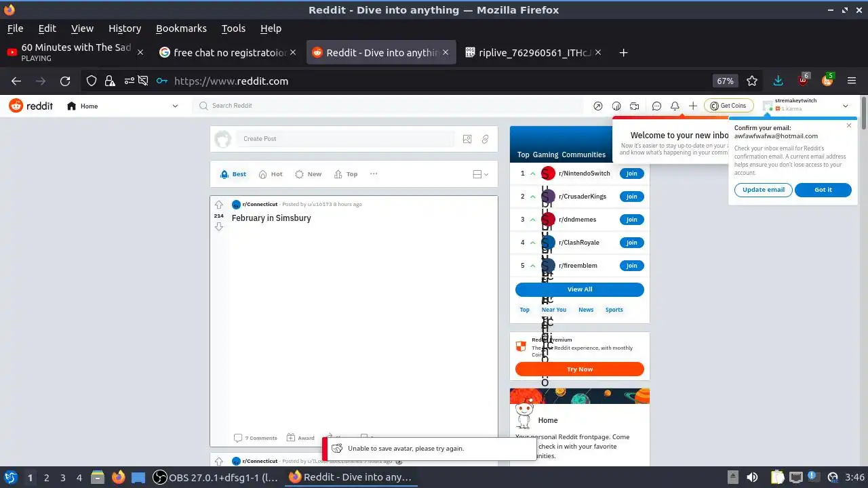The height and width of the screenshot is (488, 868).
Task: Join r/CrusaderKings
Action: 631,197
